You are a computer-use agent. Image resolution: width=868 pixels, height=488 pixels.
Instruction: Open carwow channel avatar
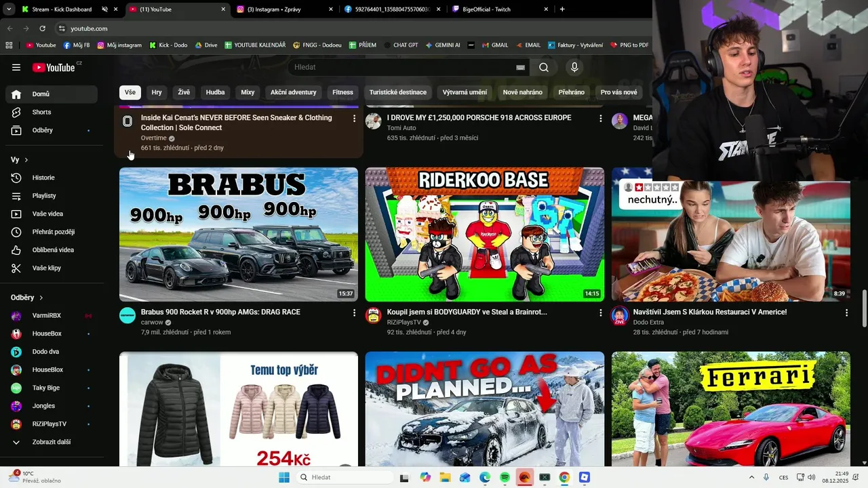click(127, 315)
